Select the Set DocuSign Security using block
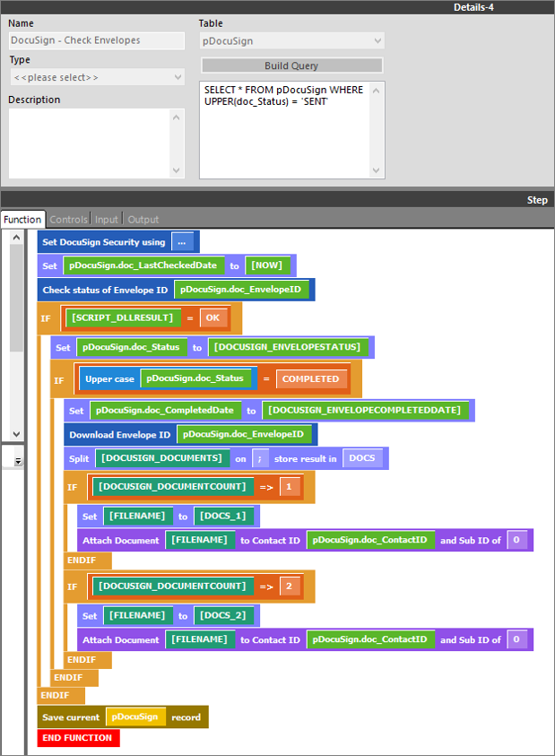555x756 pixels. (118, 242)
